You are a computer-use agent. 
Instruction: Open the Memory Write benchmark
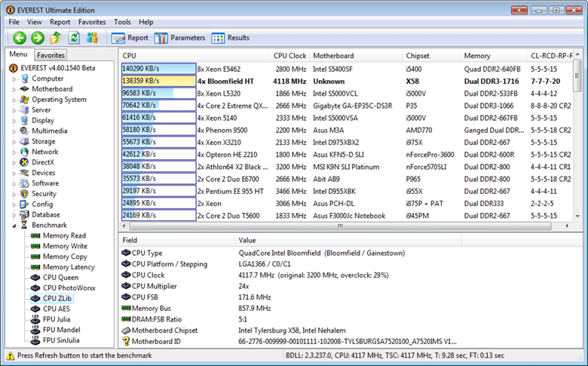click(65, 246)
